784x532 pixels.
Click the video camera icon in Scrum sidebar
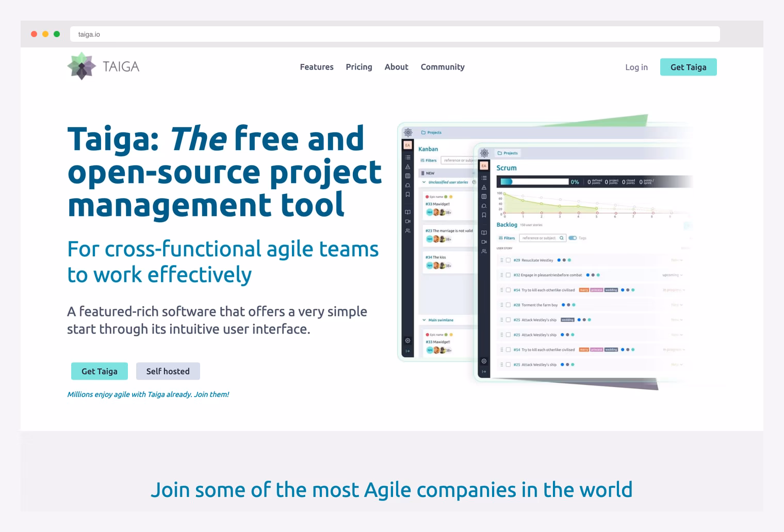pyautogui.click(x=484, y=242)
